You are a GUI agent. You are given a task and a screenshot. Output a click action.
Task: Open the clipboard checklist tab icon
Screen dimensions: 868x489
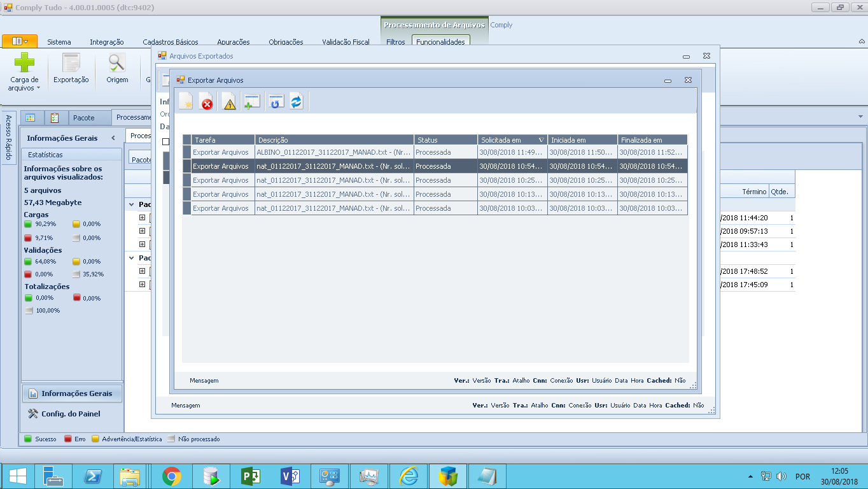(x=55, y=118)
